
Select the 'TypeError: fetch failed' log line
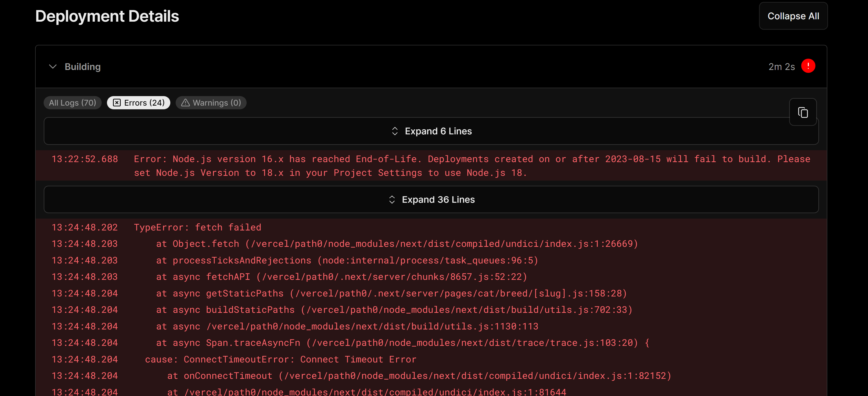click(x=198, y=228)
